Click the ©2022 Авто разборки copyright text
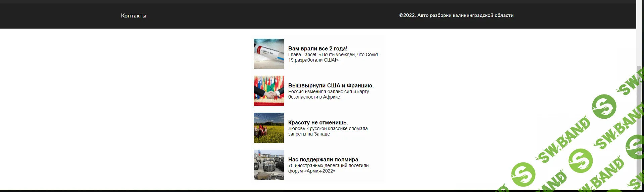644x192 pixels. 456,15
